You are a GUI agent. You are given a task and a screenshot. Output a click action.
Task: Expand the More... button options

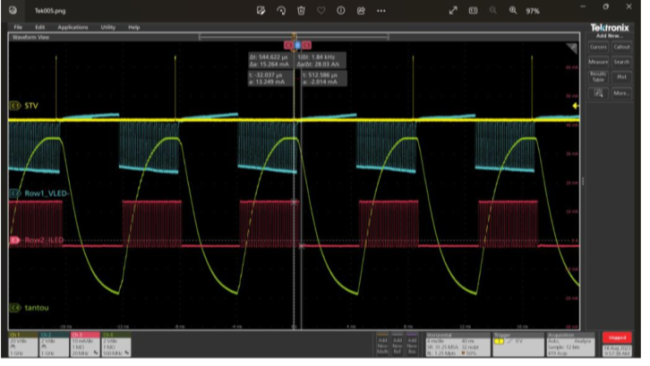(x=621, y=93)
